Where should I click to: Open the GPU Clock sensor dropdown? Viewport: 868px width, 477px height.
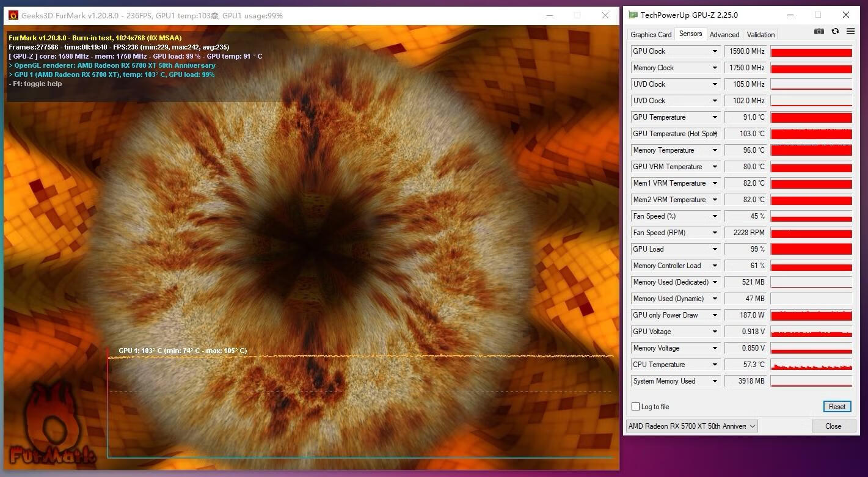[x=715, y=51]
